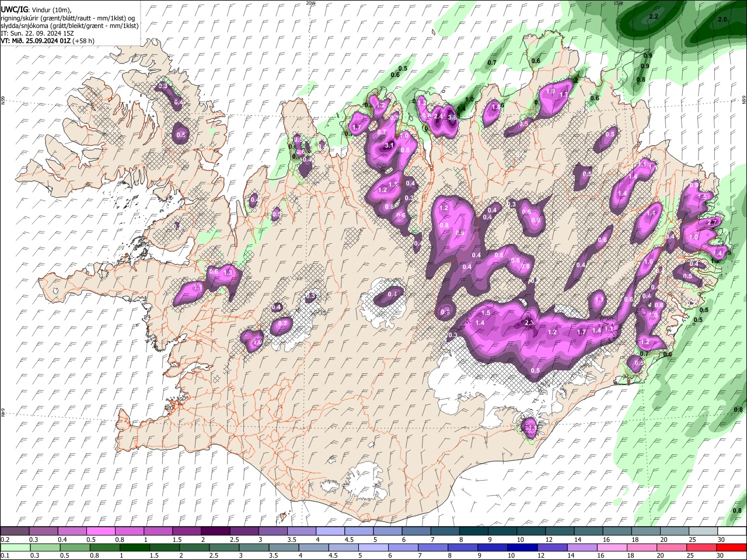Viewport: 747px width, 560px height.
Task: Pick the darkest purple snow swatch between 2 and 2.5
Action: [215, 531]
